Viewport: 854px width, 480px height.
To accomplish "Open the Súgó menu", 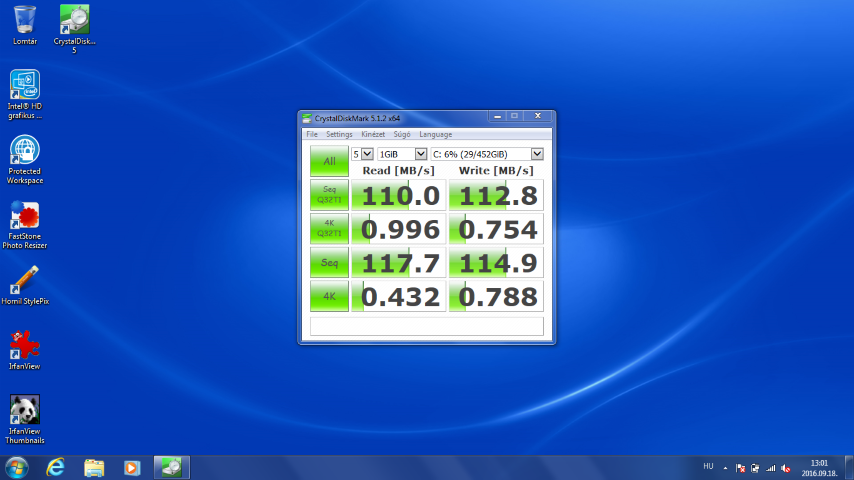I will (402, 134).
